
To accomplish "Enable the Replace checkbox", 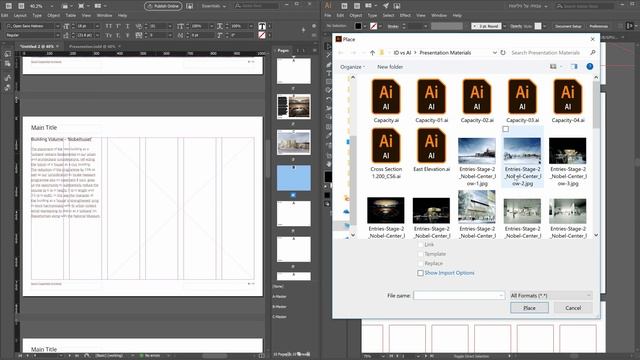I will coord(420,263).
